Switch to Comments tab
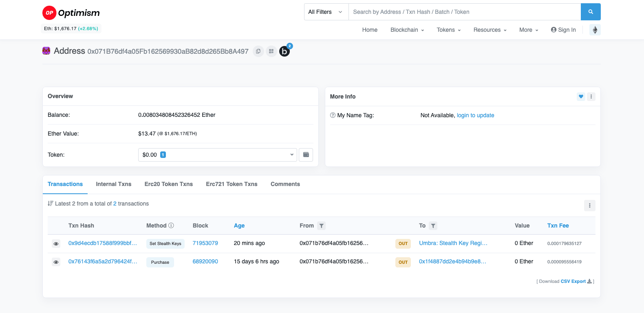The width and height of the screenshot is (644, 313). (x=285, y=184)
